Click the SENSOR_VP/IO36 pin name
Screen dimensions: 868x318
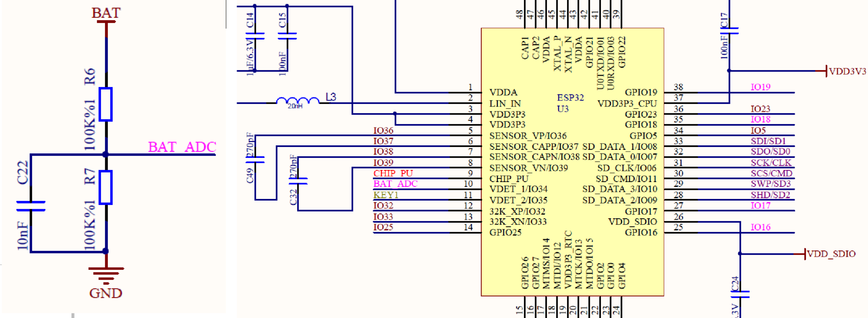[x=528, y=136]
